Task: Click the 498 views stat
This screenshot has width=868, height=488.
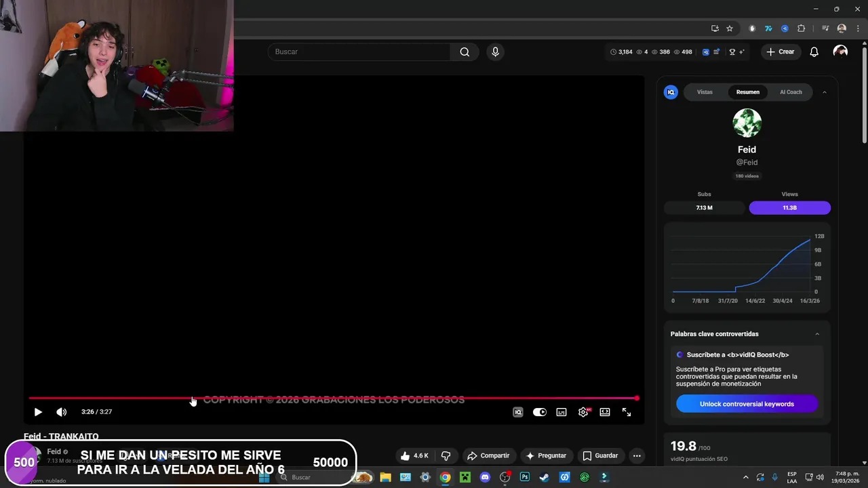Action: [683, 52]
